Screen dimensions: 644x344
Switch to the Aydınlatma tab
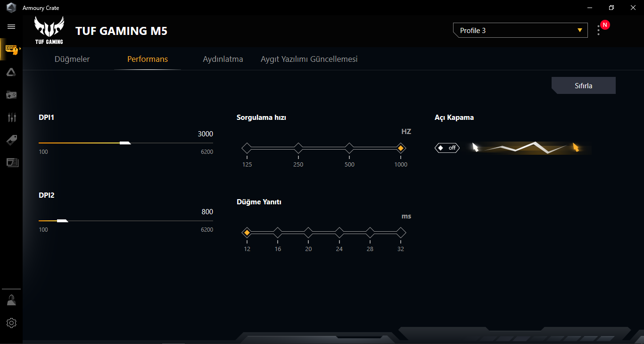pyautogui.click(x=223, y=59)
